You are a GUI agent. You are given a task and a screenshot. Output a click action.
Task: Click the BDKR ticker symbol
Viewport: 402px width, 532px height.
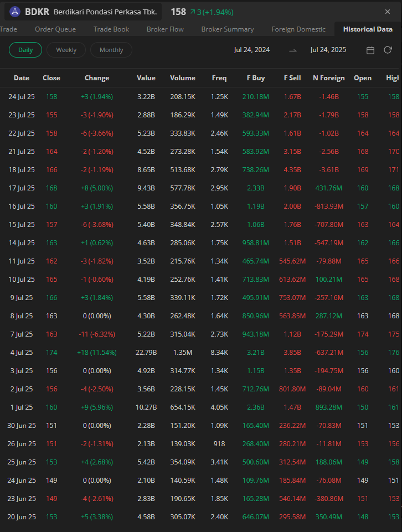[x=37, y=12]
